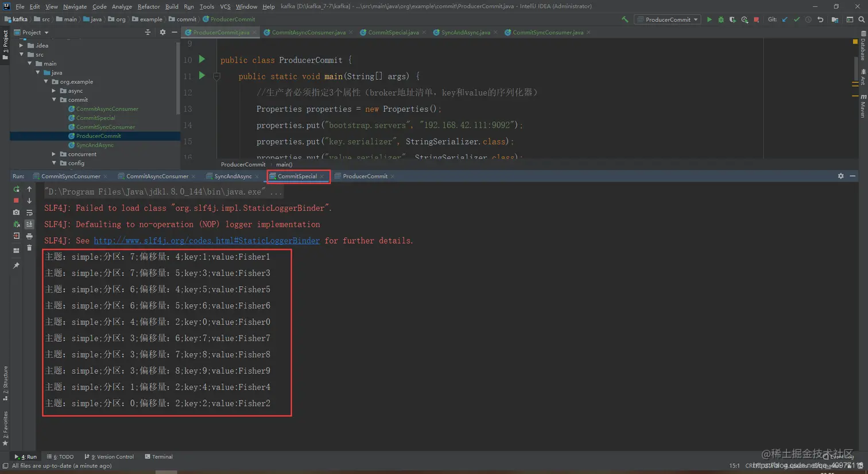This screenshot has height=474, width=868.
Task: Expand the async package
Action: tap(54, 91)
